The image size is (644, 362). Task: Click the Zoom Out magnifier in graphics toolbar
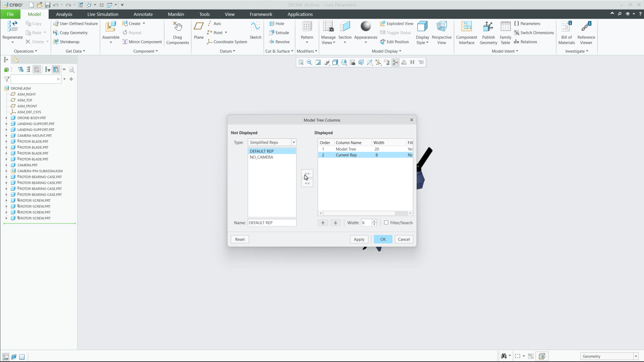tap(309, 62)
